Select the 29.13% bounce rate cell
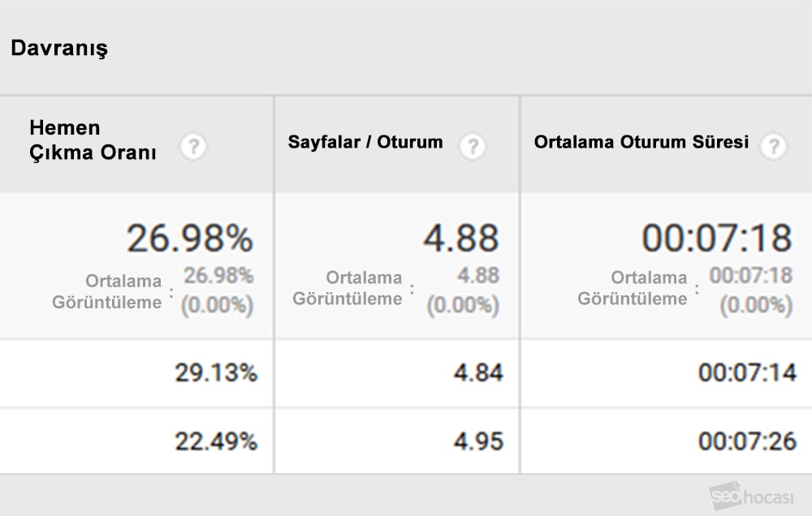Image resolution: width=812 pixels, height=516 pixels. 216,373
